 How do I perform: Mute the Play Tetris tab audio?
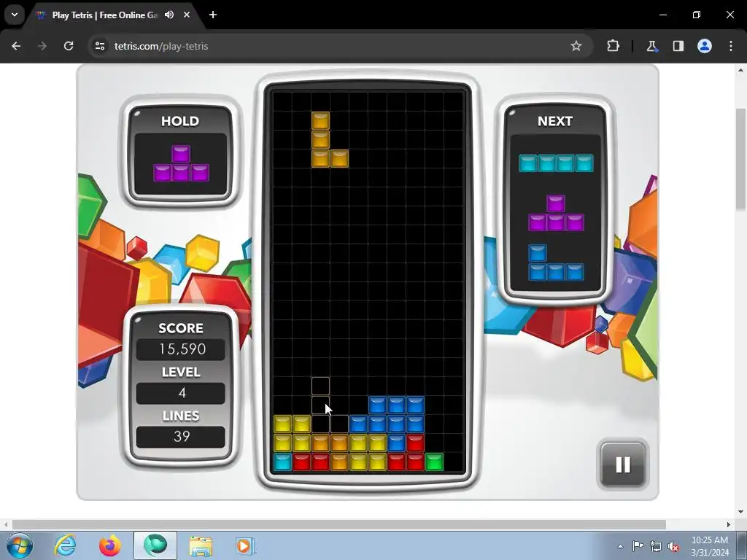(x=169, y=15)
